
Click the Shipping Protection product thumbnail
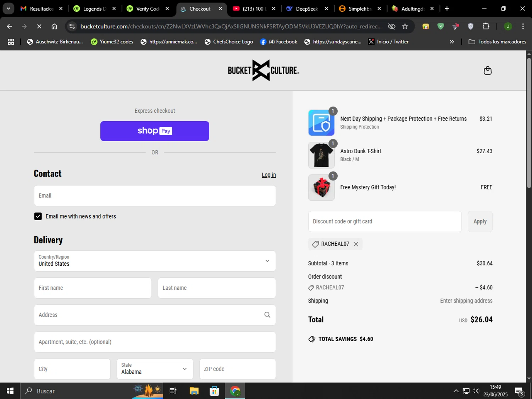point(321,123)
